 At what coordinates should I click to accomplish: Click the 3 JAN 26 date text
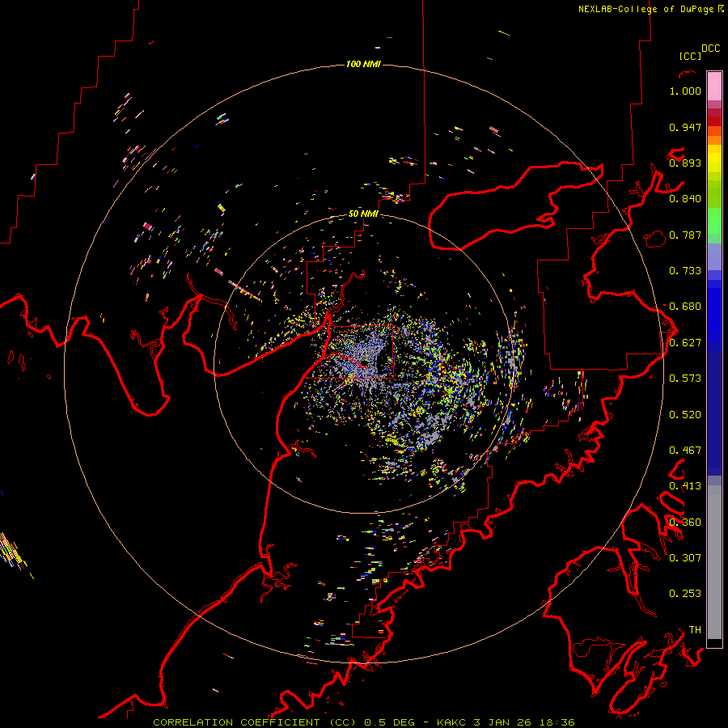(502, 722)
